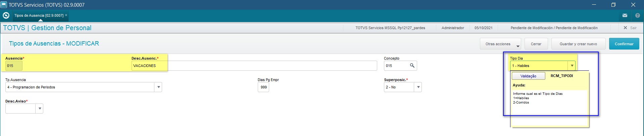The width and height of the screenshot is (644, 136).
Task: Click TOTVS Servicios MSSQL Pp12127_pardes text
Action: pyautogui.click(x=390, y=28)
